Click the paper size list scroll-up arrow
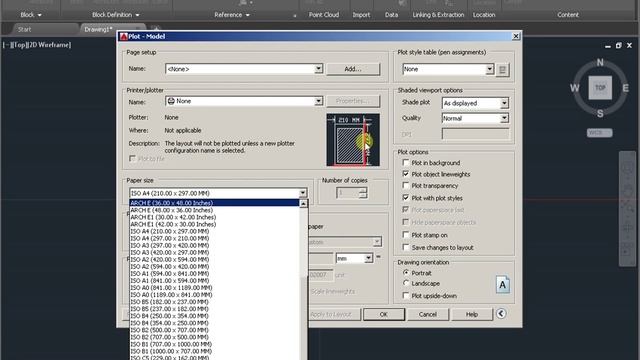 [x=303, y=204]
